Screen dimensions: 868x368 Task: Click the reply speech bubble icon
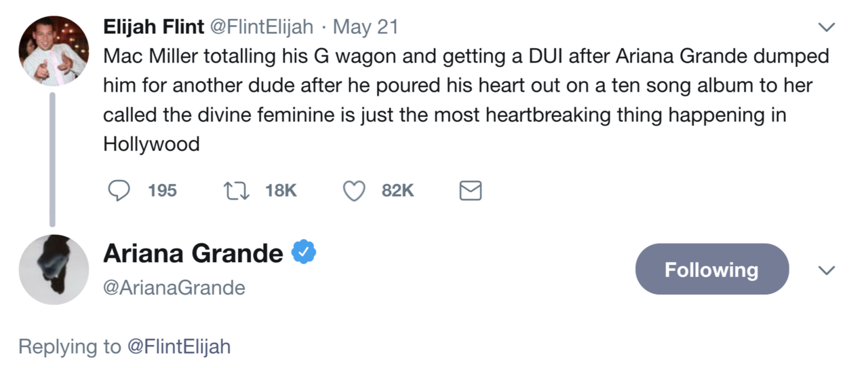[119, 191]
